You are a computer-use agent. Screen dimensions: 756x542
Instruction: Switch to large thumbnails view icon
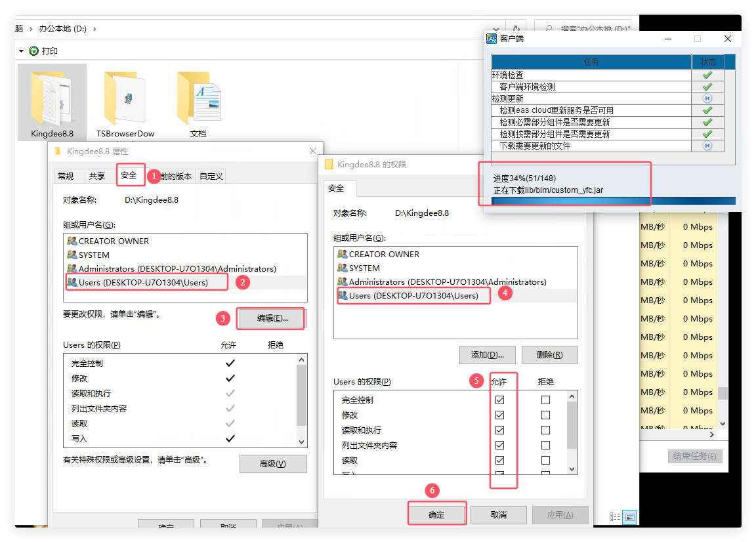tap(630, 517)
